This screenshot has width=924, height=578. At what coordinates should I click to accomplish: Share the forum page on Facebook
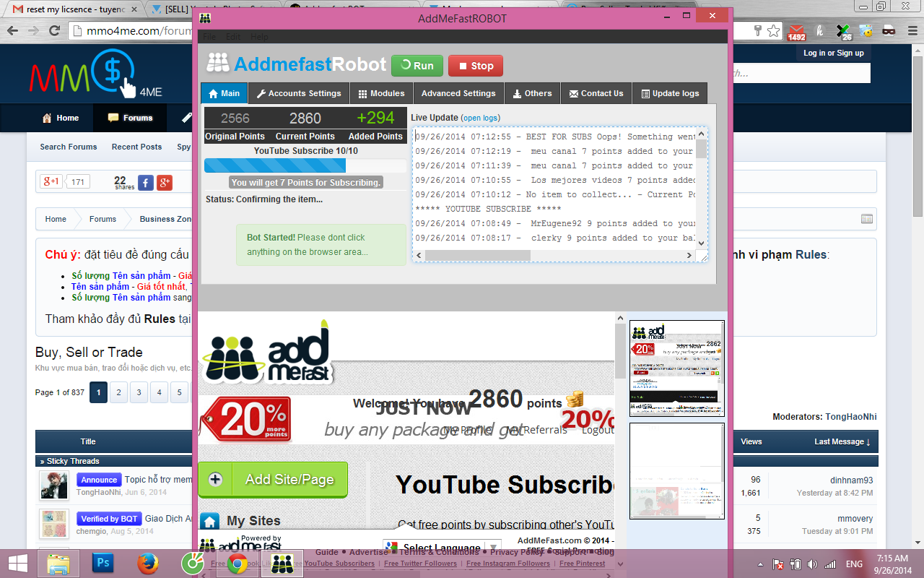pos(145,183)
